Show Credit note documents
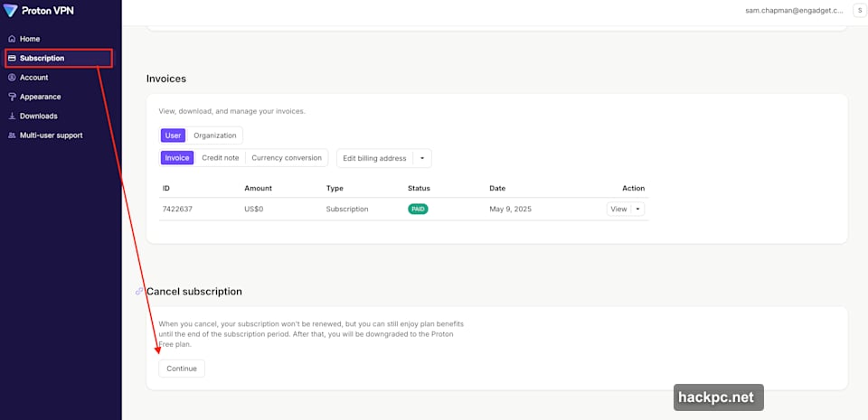The image size is (868, 420). (220, 158)
